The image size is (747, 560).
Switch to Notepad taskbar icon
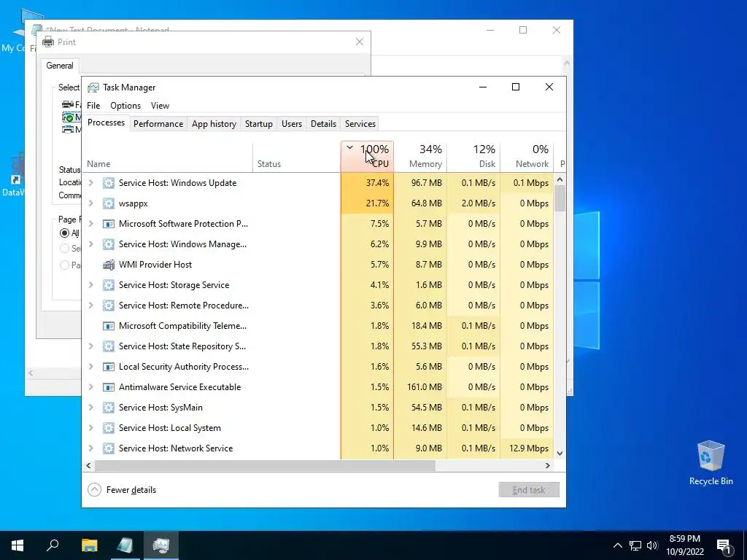pos(125,545)
